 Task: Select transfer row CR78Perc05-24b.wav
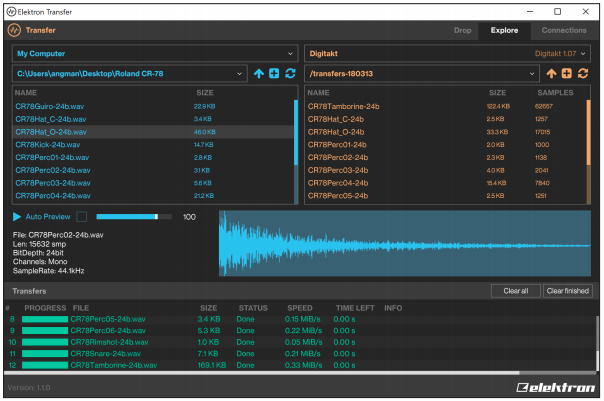300,319
